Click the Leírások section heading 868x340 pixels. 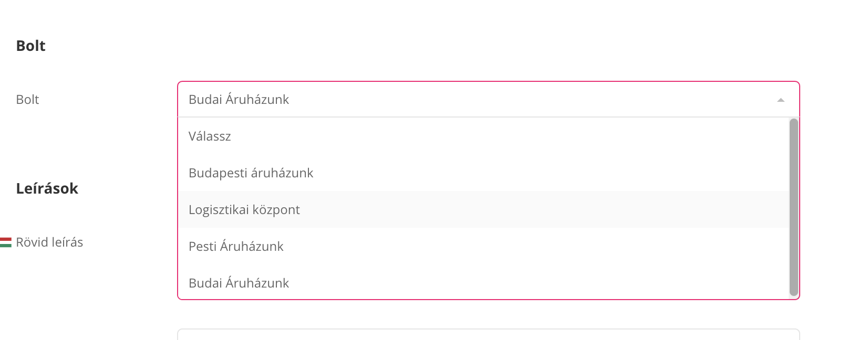tap(47, 189)
